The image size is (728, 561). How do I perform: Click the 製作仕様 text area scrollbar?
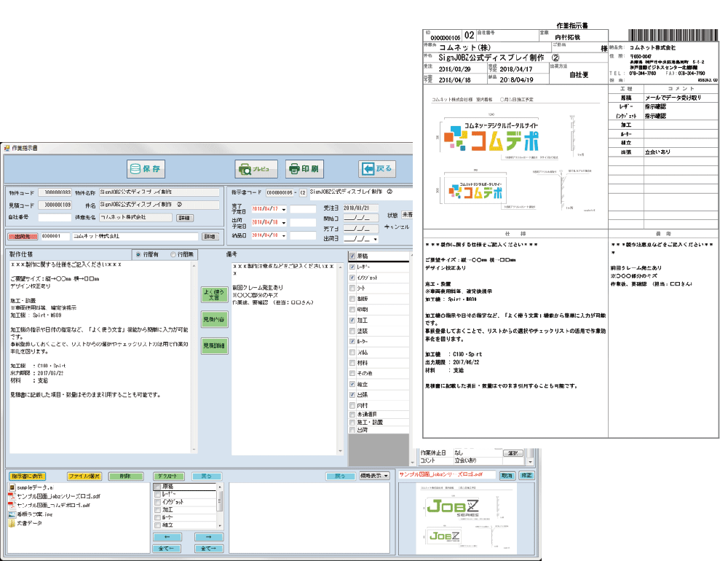(x=194, y=356)
